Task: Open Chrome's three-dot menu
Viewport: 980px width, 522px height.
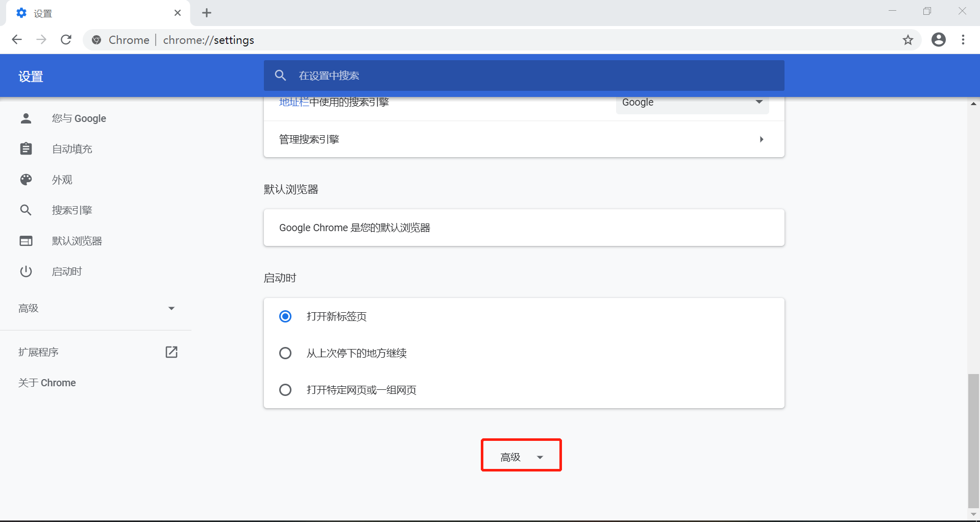Action: point(963,40)
